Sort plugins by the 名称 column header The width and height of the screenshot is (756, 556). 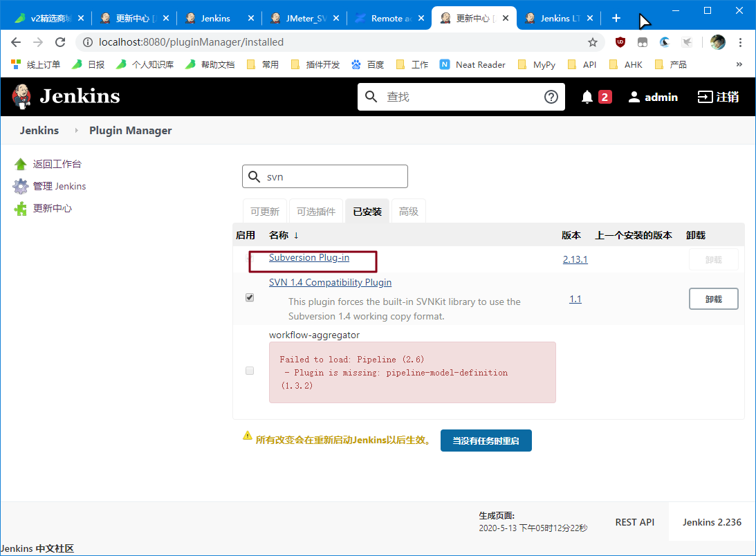[x=284, y=235]
